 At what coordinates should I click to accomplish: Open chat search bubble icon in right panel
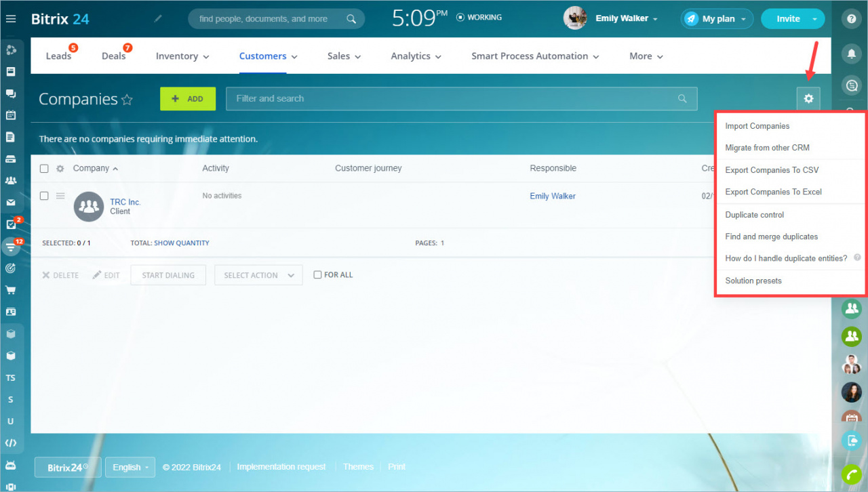click(x=851, y=85)
